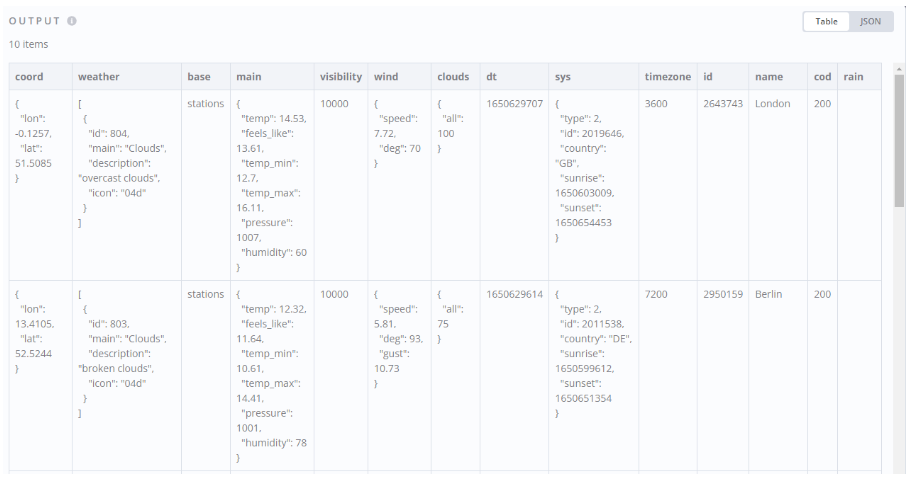Switch to Table view
Screen dimensions: 908x480
coord(826,21)
